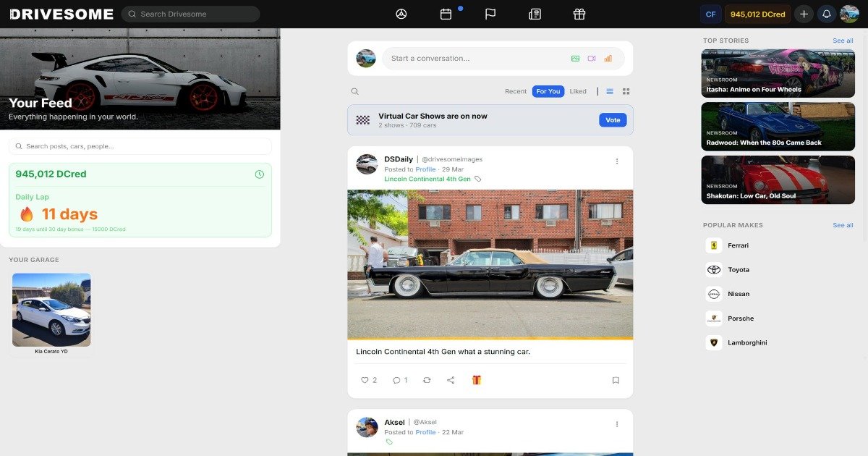The image size is (868, 456).
Task: Click the Start a conversation field
Action: click(503, 59)
